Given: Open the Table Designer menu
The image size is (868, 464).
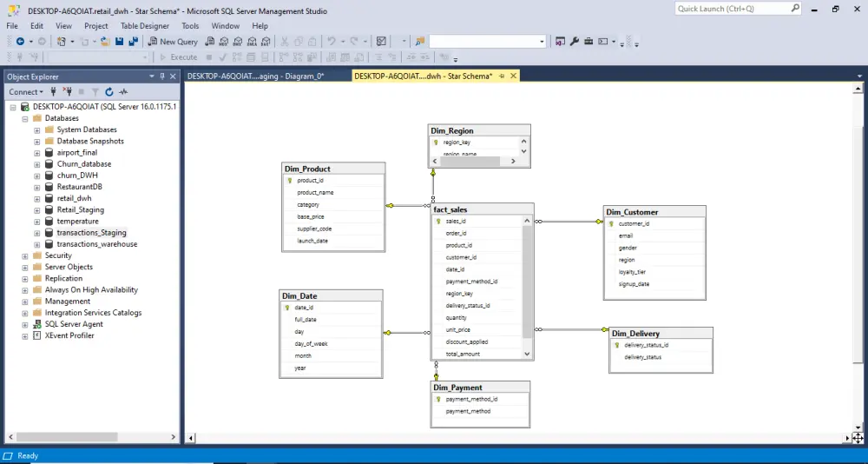Looking at the screenshot, I should tap(145, 25).
